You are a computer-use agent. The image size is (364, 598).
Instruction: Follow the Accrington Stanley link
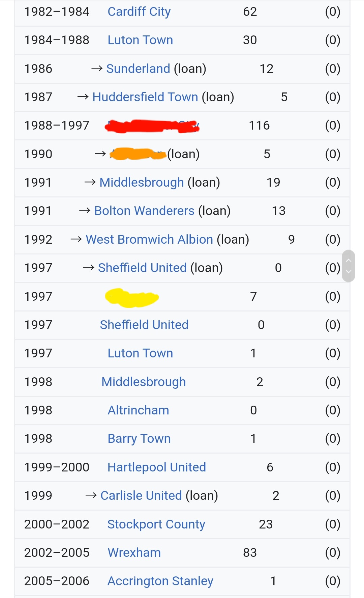[160, 581]
